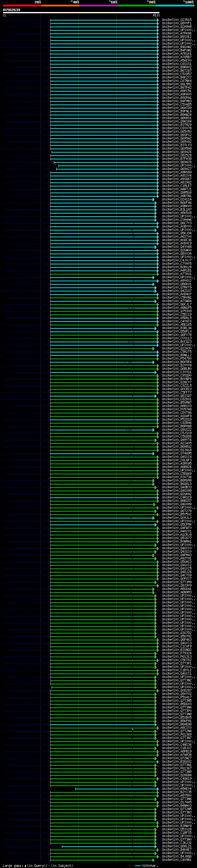Select label UniRef100_B3TM29
Screen dimensions: 197x868
point(176,125)
